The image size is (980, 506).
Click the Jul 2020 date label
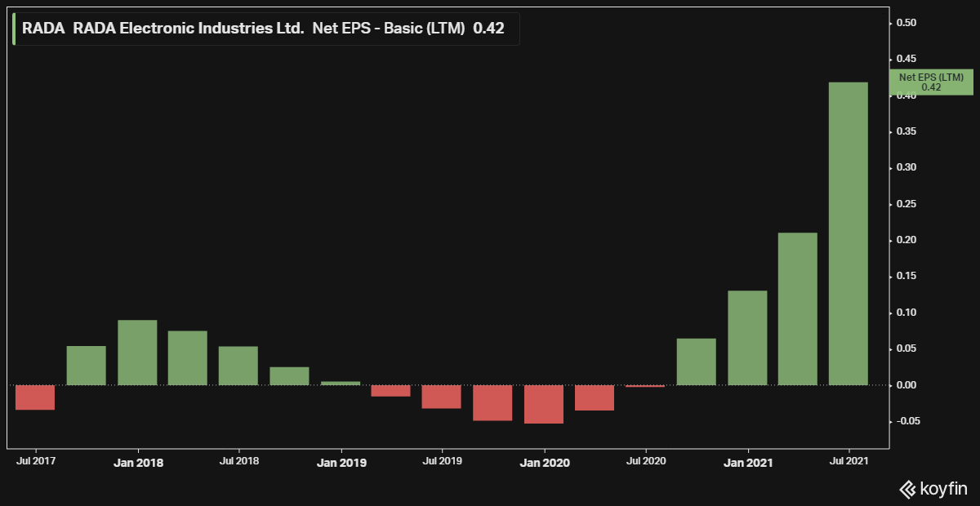645,460
